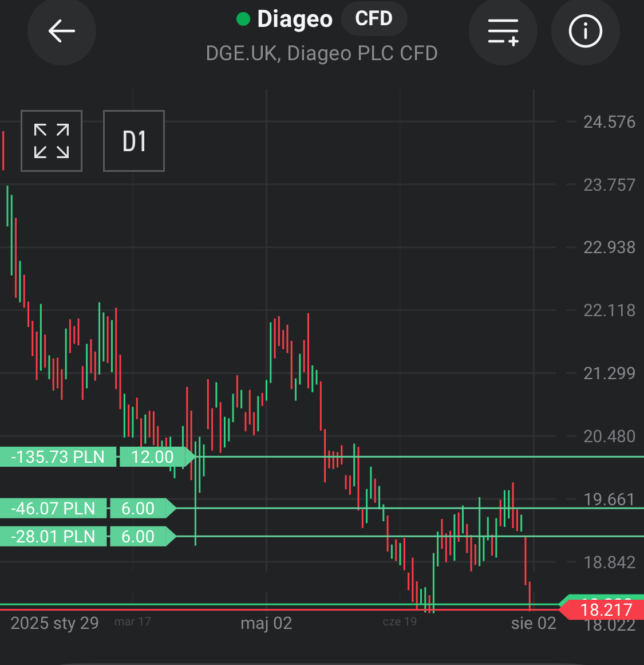Select the 6.00 tag beside -28.01 PLN
Viewport: 644px width, 665px height.
(143, 537)
